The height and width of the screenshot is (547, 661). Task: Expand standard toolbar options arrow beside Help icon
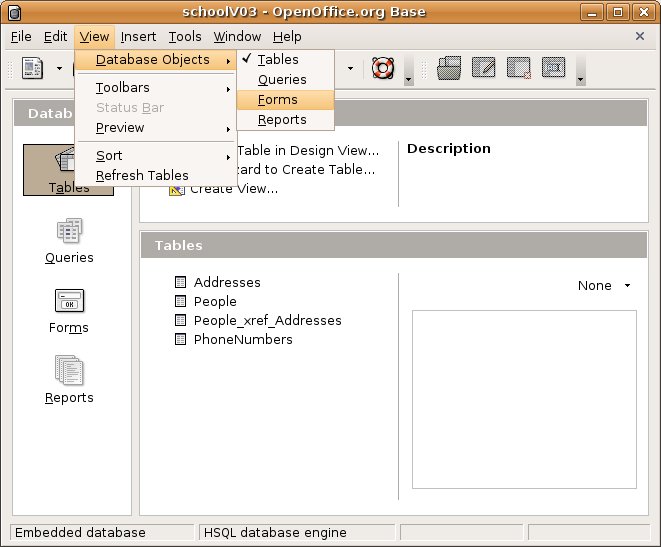coord(408,70)
